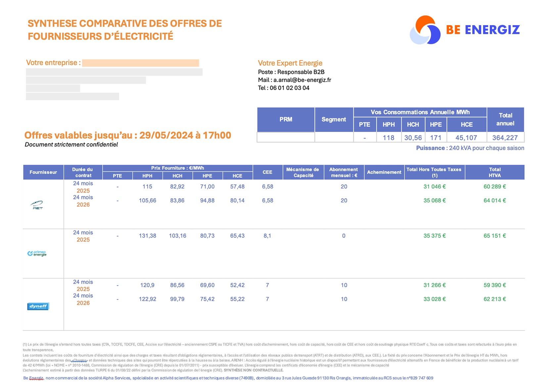Select Primeo HCH price 103,16
The image size is (555, 392).
point(177,236)
